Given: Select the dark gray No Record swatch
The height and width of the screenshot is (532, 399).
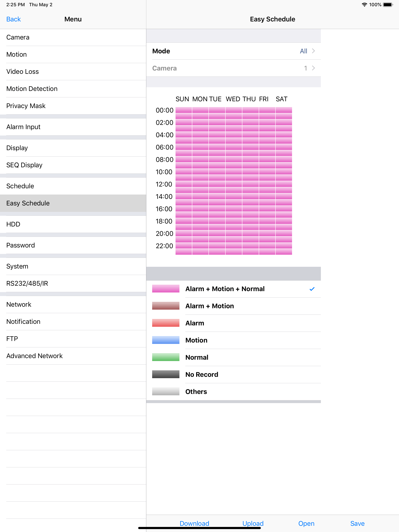Looking at the screenshot, I should pos(166,374).
